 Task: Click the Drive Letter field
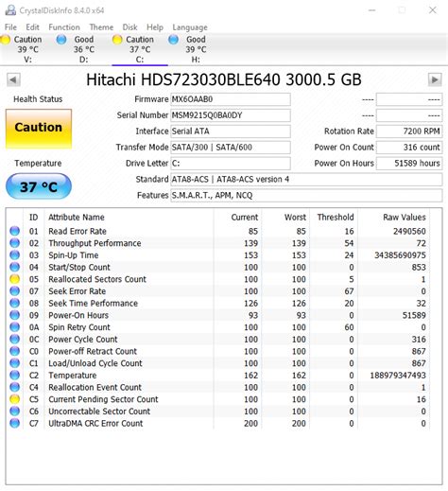231,164
